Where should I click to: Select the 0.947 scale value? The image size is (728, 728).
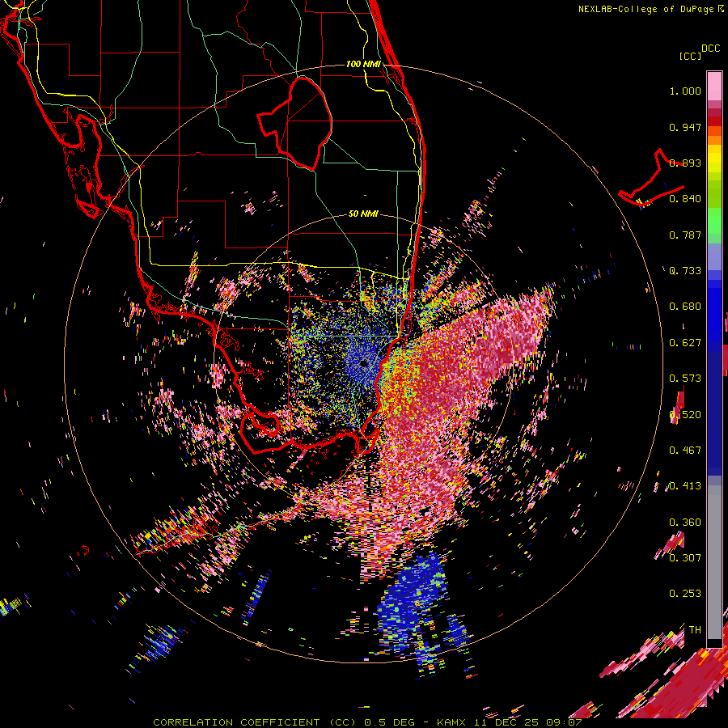click(x=685, y=127)
